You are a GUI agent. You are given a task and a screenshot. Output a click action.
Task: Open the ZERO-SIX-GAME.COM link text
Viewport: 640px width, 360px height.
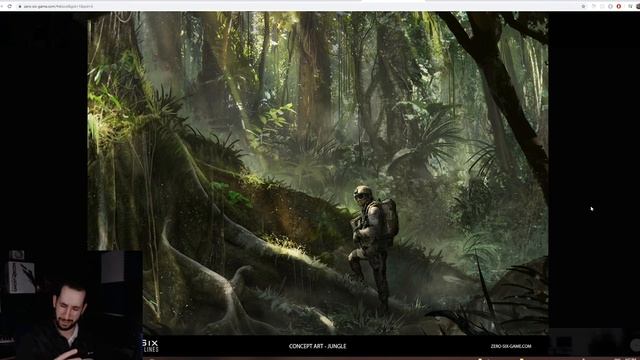pyautogui.click(x=511, y=346)
